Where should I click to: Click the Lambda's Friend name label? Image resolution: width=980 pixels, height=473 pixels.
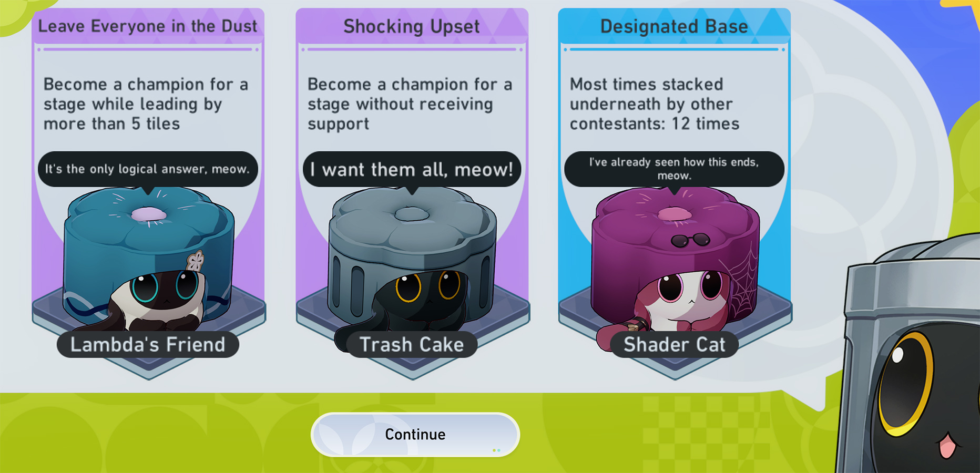pyautogui.click(x=148, y=345)
